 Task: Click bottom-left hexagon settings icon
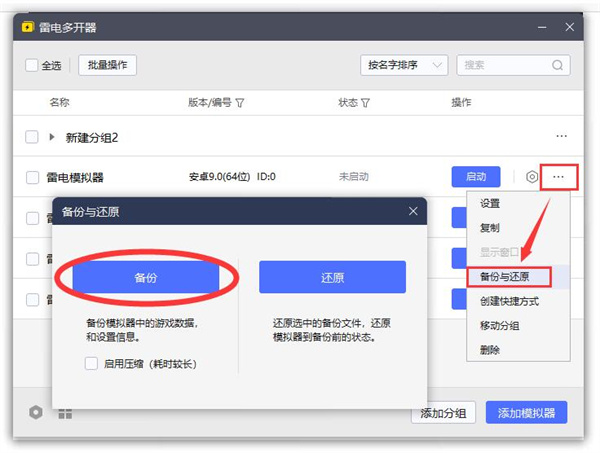36,412
